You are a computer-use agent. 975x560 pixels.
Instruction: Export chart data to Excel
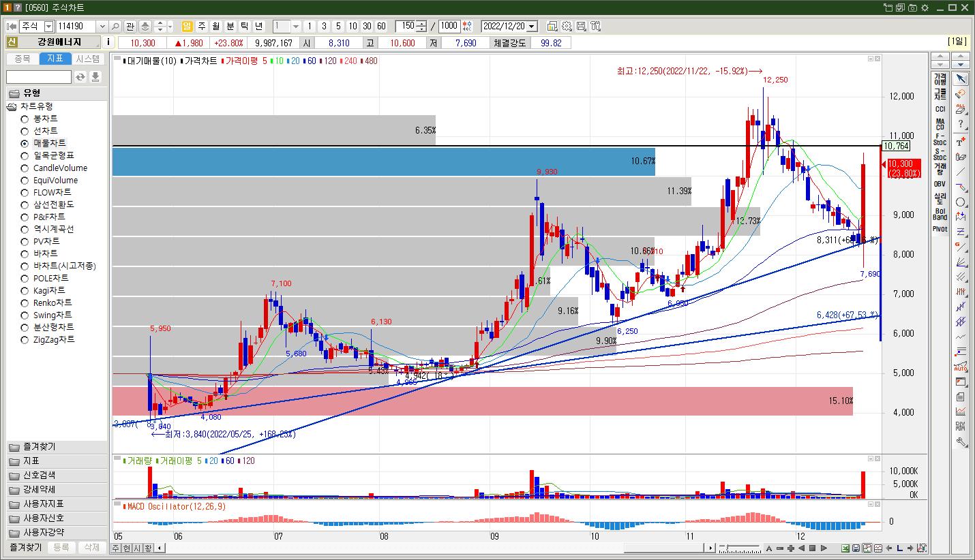(x=845, y=548)
